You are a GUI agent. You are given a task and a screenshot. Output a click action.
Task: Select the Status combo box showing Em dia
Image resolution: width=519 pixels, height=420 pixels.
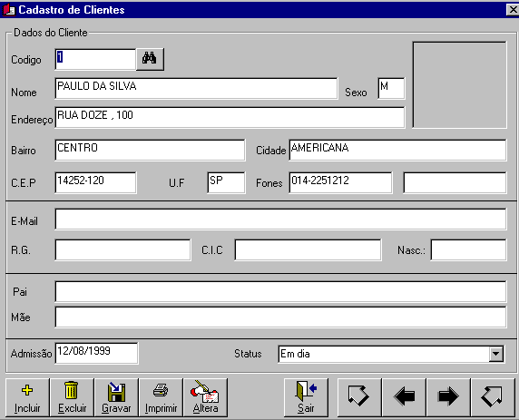tap(391, 354)
